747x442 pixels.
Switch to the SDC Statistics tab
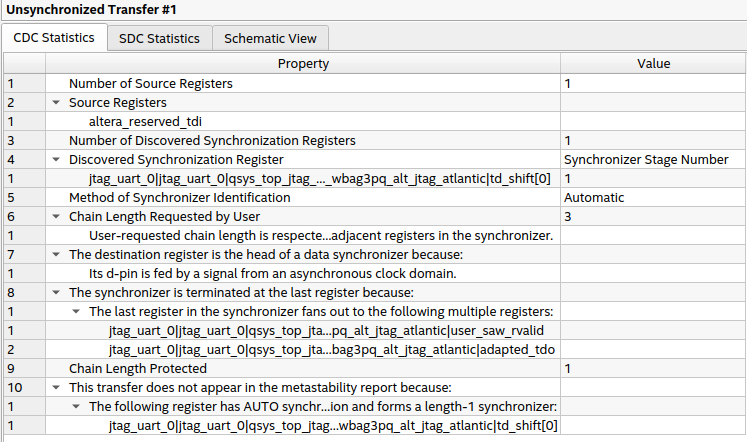(159, 38)
